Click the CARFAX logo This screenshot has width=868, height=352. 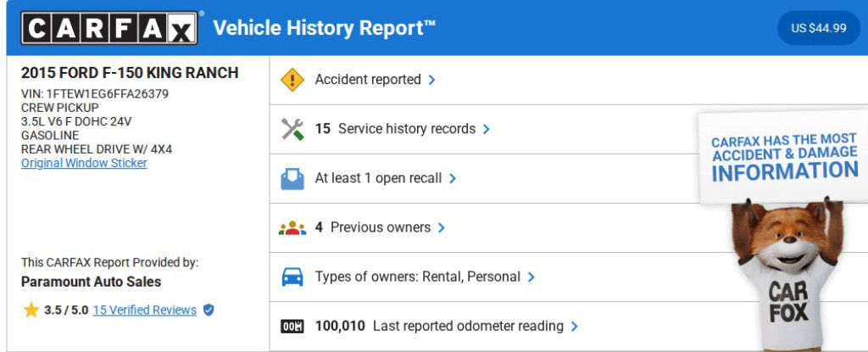(109, 28)
